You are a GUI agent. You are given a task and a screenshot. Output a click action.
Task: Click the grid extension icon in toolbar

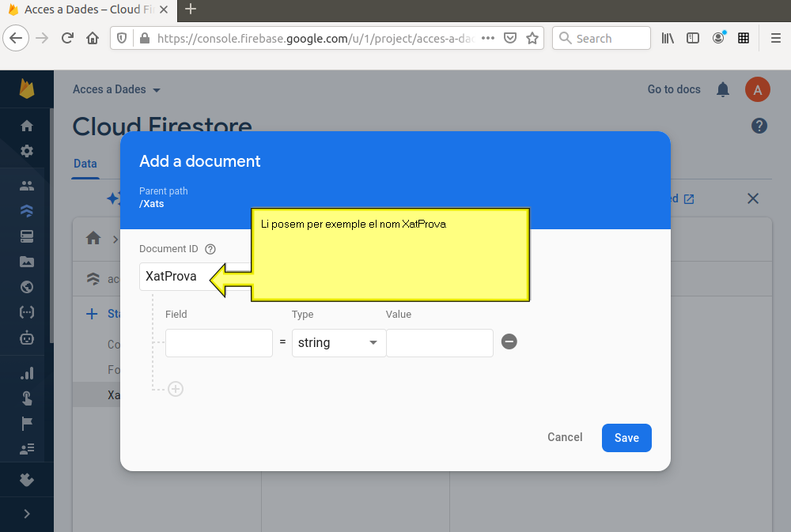pyautogui.click(x=743, y=38)
